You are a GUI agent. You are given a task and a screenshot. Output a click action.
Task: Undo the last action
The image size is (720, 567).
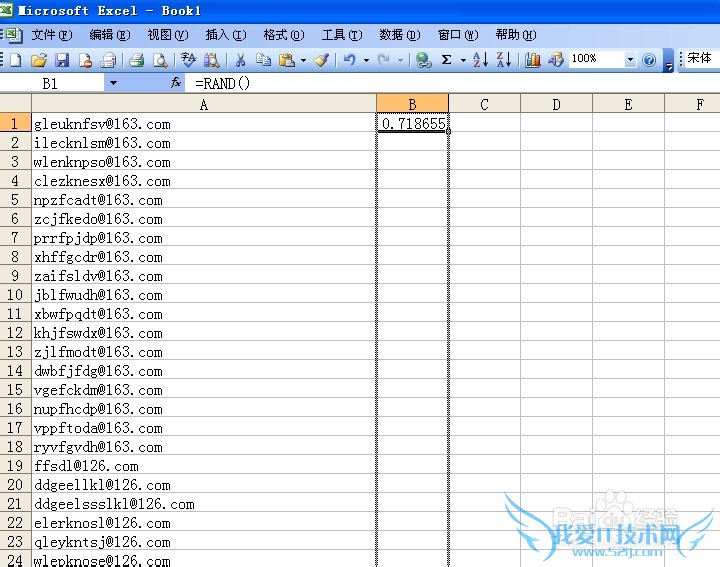click(x=350, y=60)
